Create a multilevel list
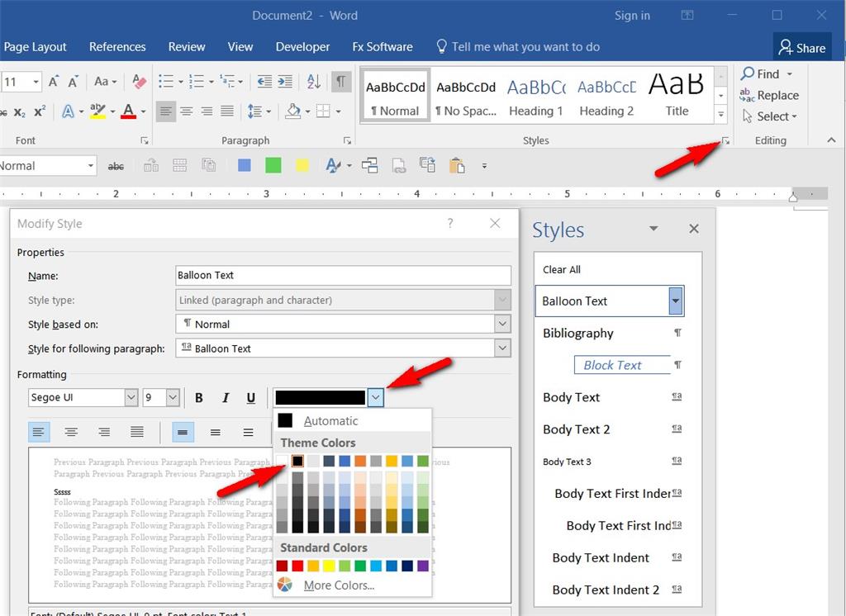846x616 pixels. coord(226,82)
